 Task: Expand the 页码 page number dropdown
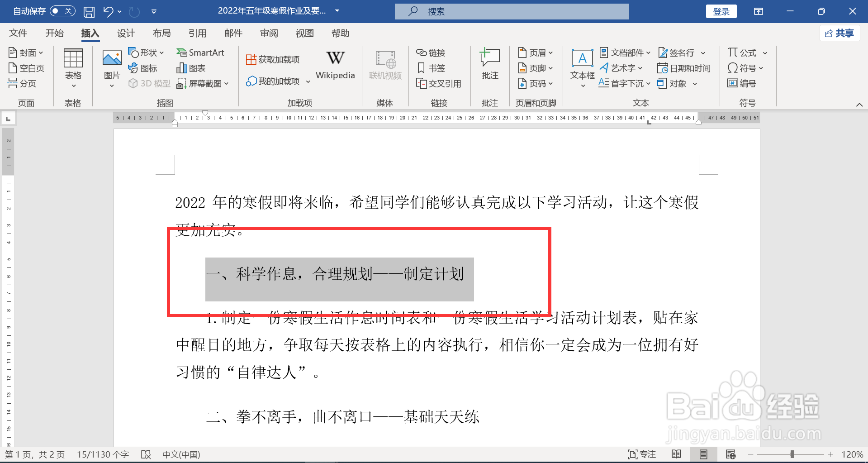pyautogui.click(x=536, y=83)
